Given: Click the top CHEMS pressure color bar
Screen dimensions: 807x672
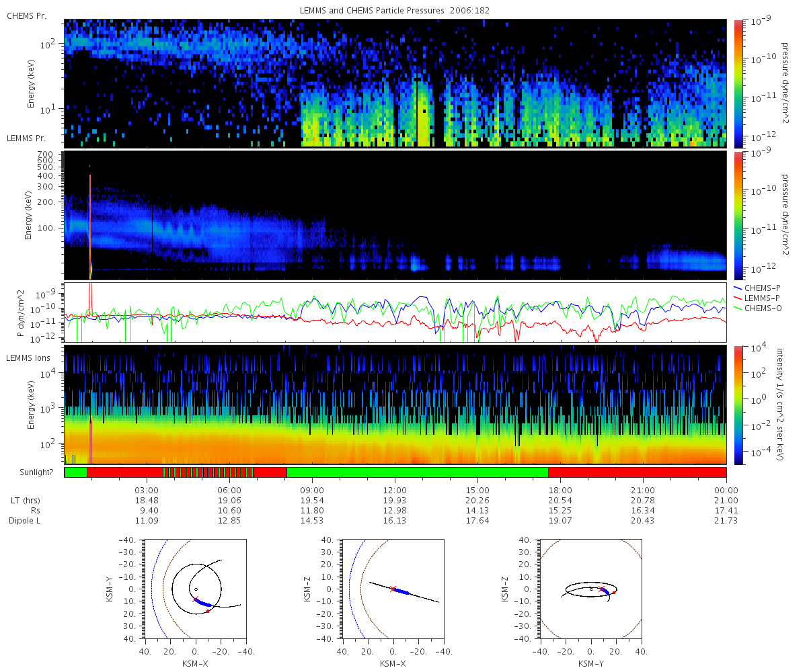Looking at the screenshot, I should [x=738, y=83].
